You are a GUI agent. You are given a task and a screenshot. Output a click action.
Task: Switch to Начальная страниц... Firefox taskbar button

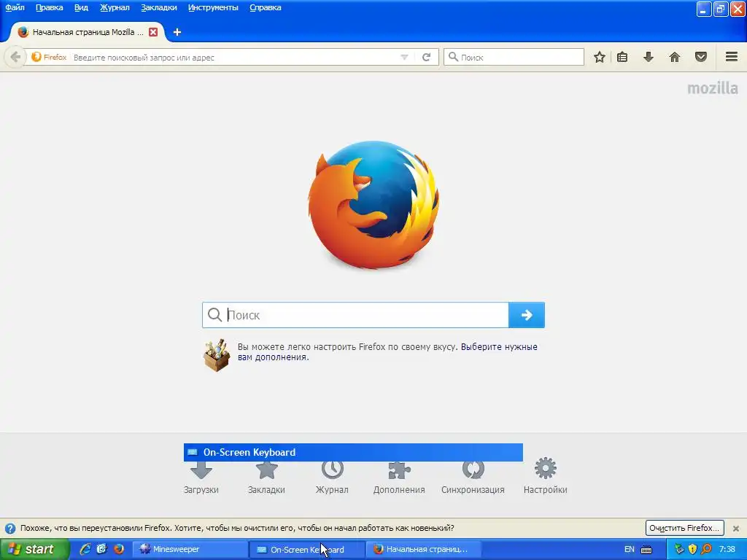pyautogui.click(x=424, y=549)
